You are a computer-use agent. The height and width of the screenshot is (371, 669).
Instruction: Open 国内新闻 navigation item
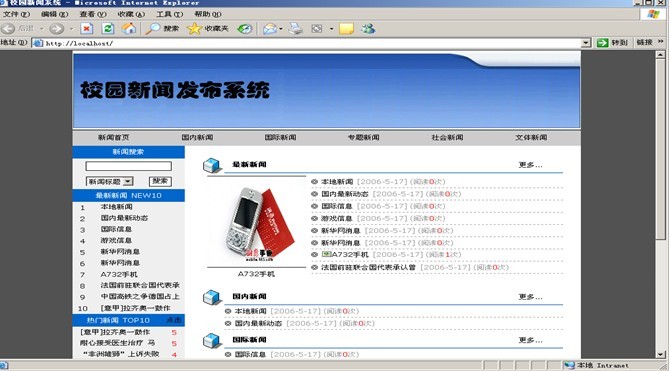click(197, 137)
